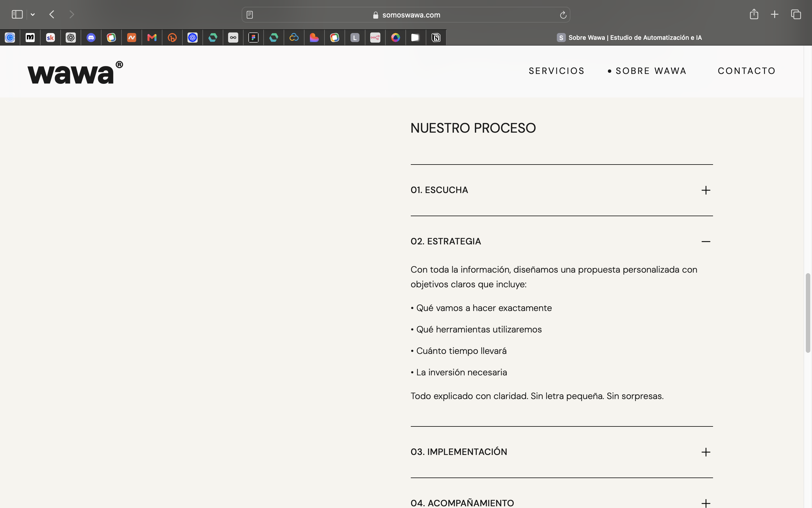Image resolution: width=812 pixels, height=508 pixels.
Task: Show the tab overview
Action: (x=796, y=14)
